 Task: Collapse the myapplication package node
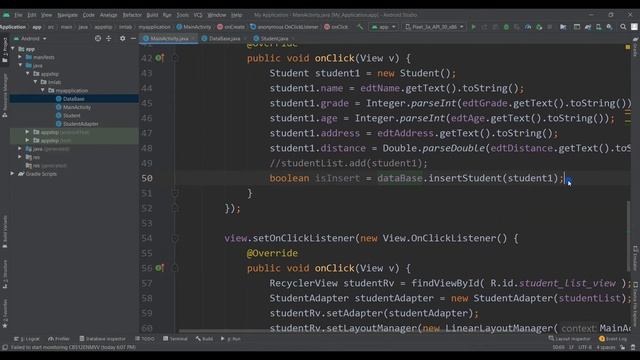pyautogui.click(x=43, y=91)
